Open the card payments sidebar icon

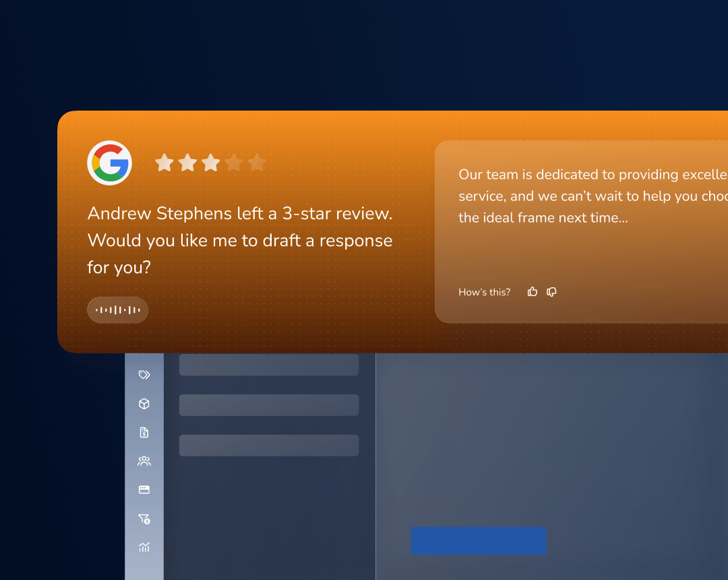pos(144,490)
